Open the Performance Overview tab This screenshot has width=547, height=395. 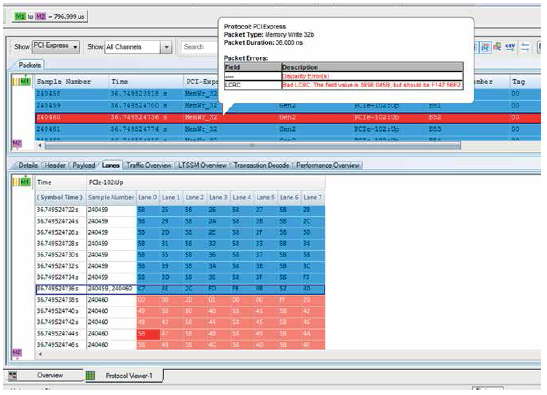coord(328,165)
